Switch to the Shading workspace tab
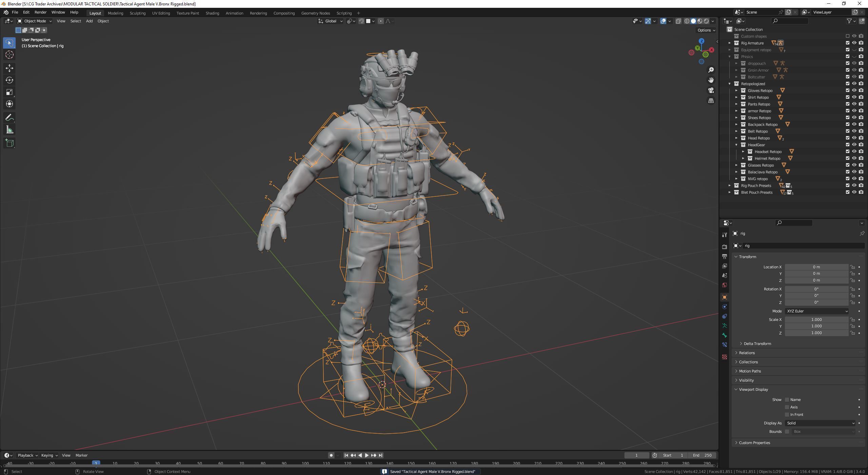The height and width of the screenshot is (475, 868). click(x=212, y=13)
